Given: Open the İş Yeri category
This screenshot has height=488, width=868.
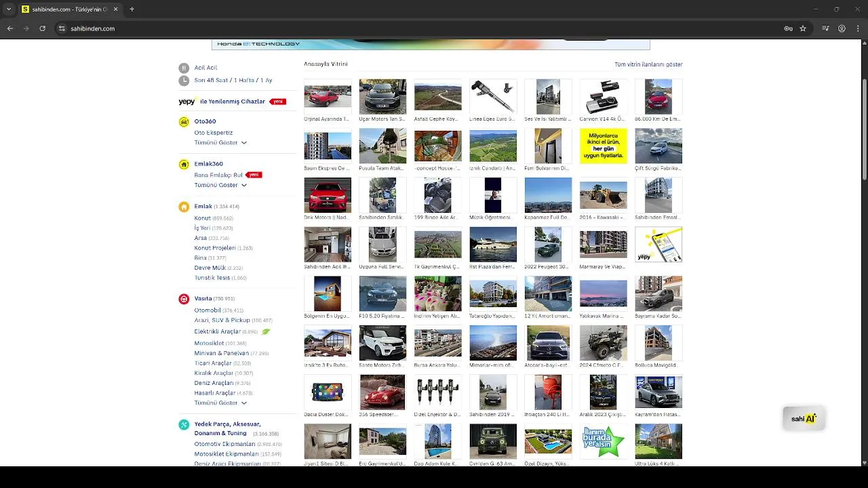Looking at the screenshot, I should pyautogui.click(x=202, y=228).
